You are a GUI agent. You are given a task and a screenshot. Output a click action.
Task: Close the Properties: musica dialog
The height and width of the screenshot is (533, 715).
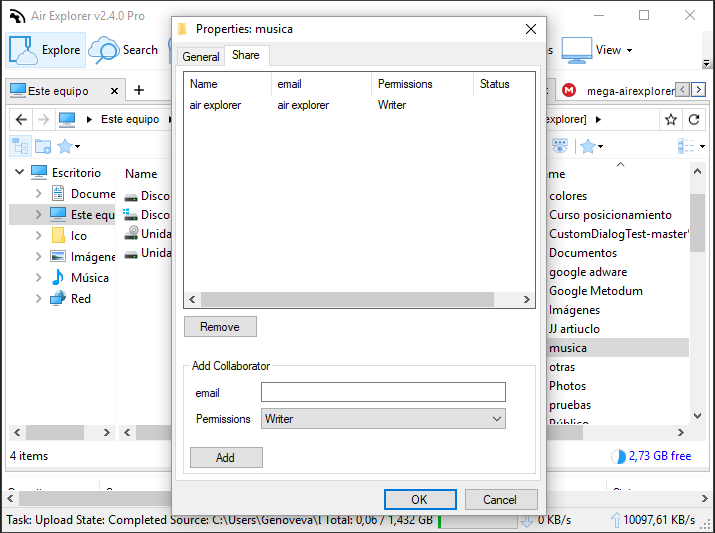531,29
